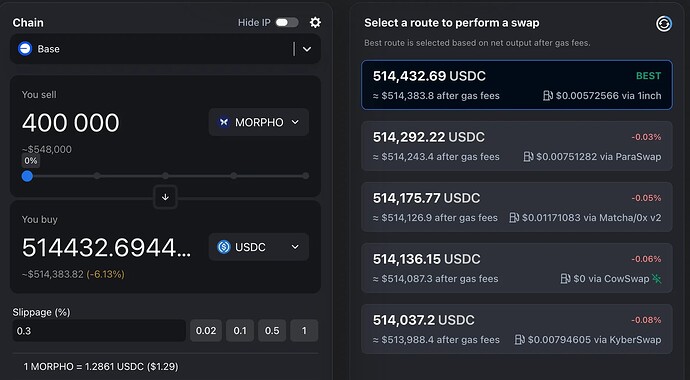This screenshot has width=690, height=380.
Task: Click the MORPHO token logo
Action: coord(224,122)
